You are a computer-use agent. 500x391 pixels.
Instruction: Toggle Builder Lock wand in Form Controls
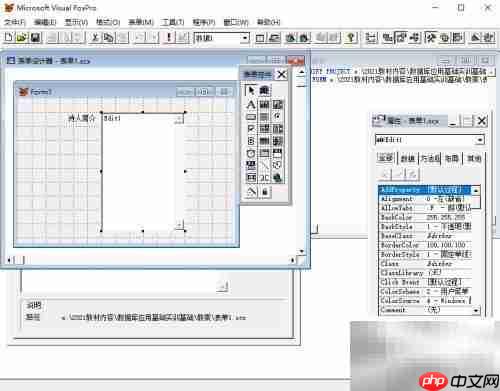[251, 192]
